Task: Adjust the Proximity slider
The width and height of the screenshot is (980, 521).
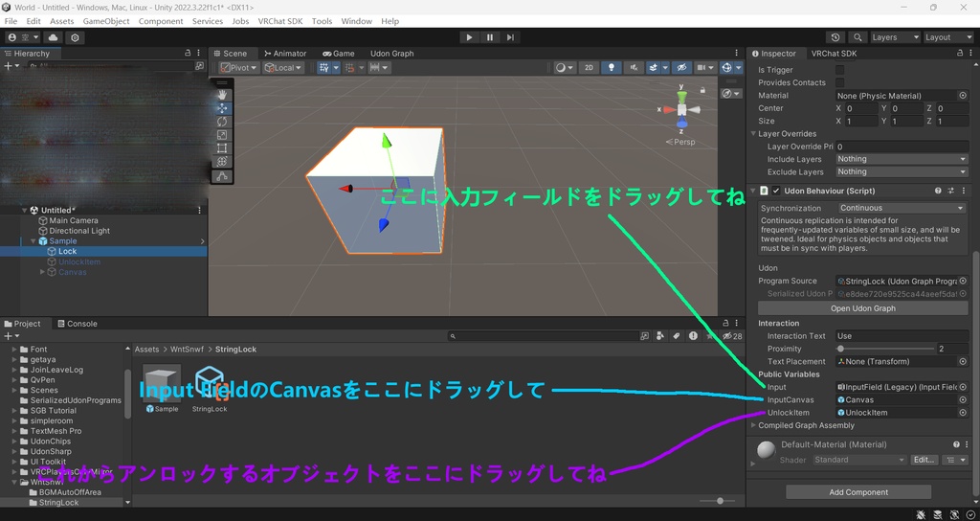Action: coord(885,349)
